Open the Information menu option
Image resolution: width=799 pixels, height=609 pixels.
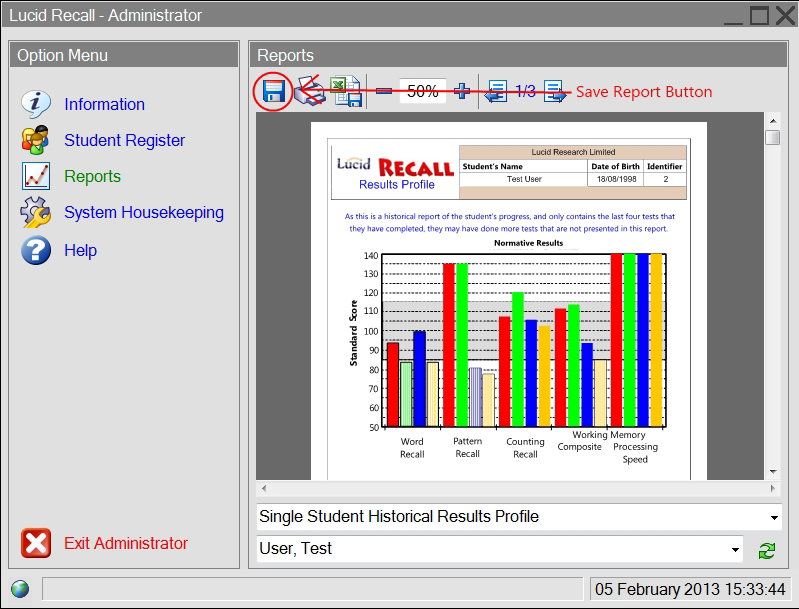104,104
